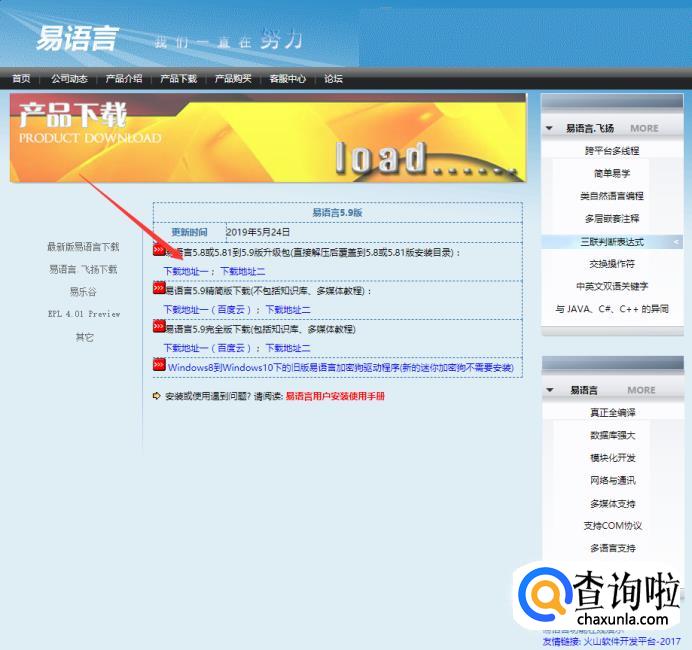
Task: Click the 2019年5月24日 update date cell
Action: (258, 232)
